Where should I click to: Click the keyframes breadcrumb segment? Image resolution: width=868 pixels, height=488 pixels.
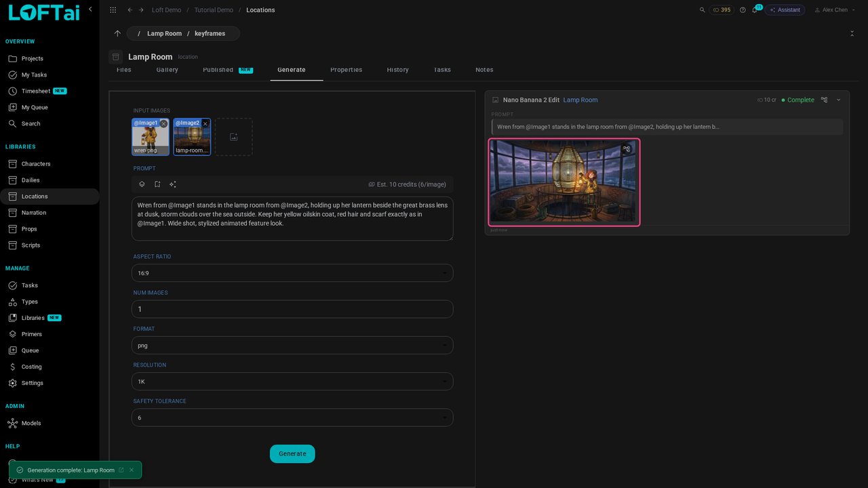click(x=210, y=33)
